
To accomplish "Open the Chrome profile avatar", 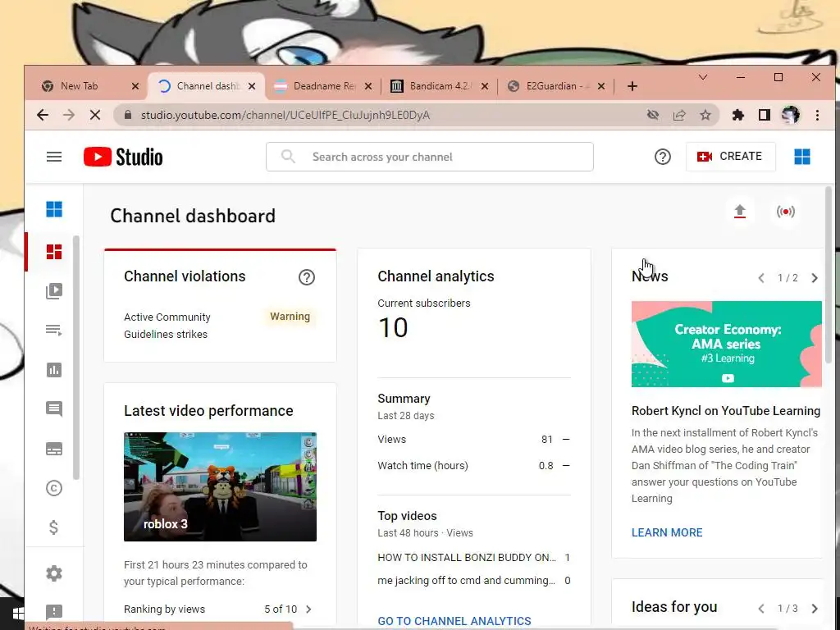I will click(x=790, y=115).
